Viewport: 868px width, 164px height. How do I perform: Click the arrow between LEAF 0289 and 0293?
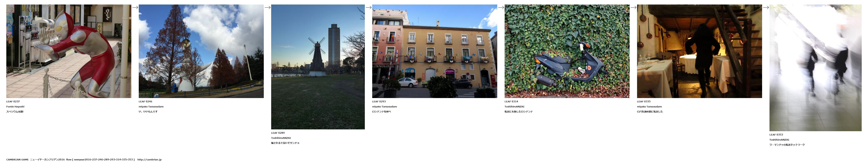[x=369, y=7]
